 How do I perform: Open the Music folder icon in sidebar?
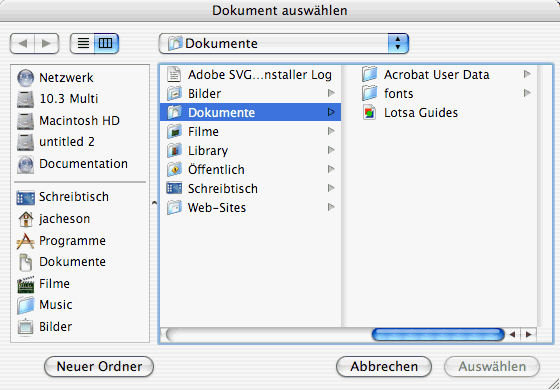point(26,305)
